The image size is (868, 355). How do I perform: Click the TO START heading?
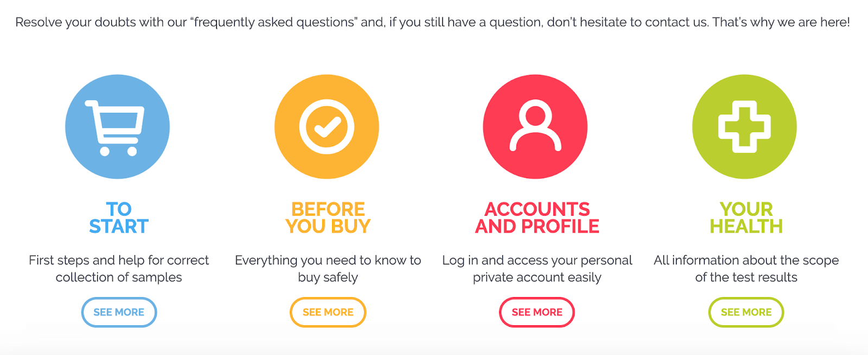coord(119,217)
